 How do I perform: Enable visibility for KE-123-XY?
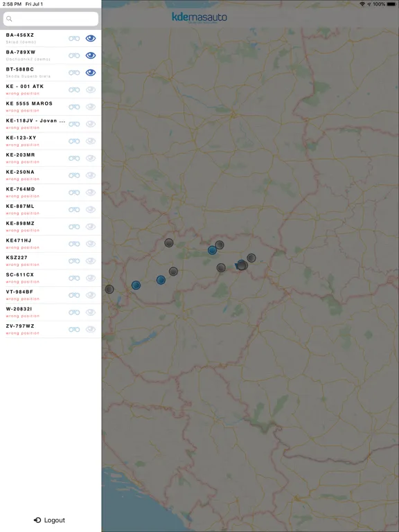pyautogui.click(x=91, y=141)
